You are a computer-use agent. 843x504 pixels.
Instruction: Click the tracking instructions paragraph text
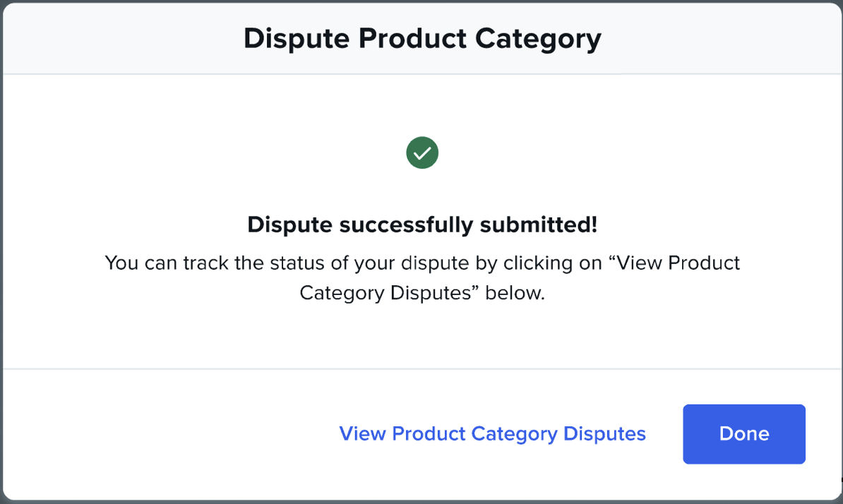[422, 278]
